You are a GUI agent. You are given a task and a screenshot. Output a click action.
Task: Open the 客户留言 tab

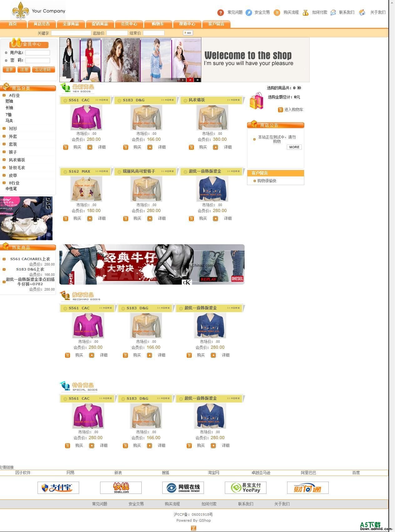pos(216,24)
